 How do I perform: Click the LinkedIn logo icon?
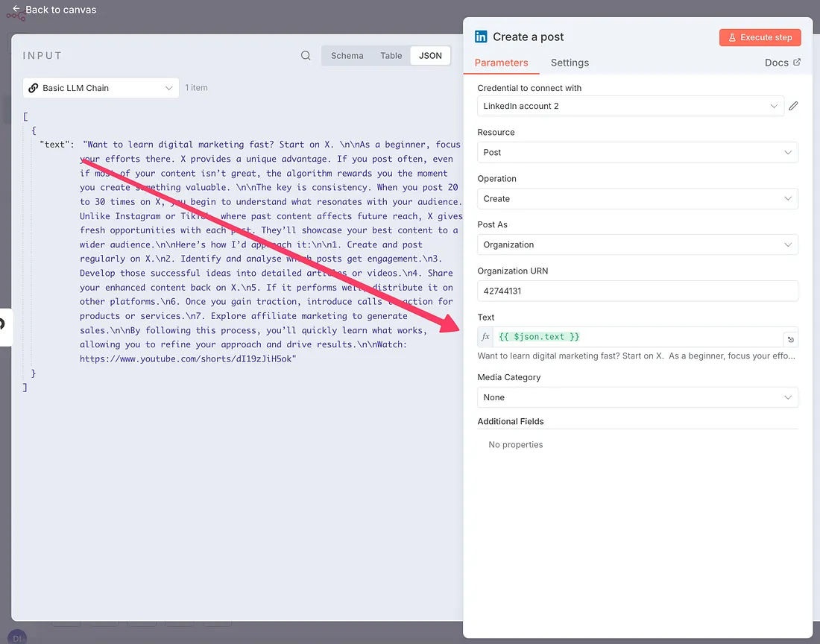(x=481, y=37)
